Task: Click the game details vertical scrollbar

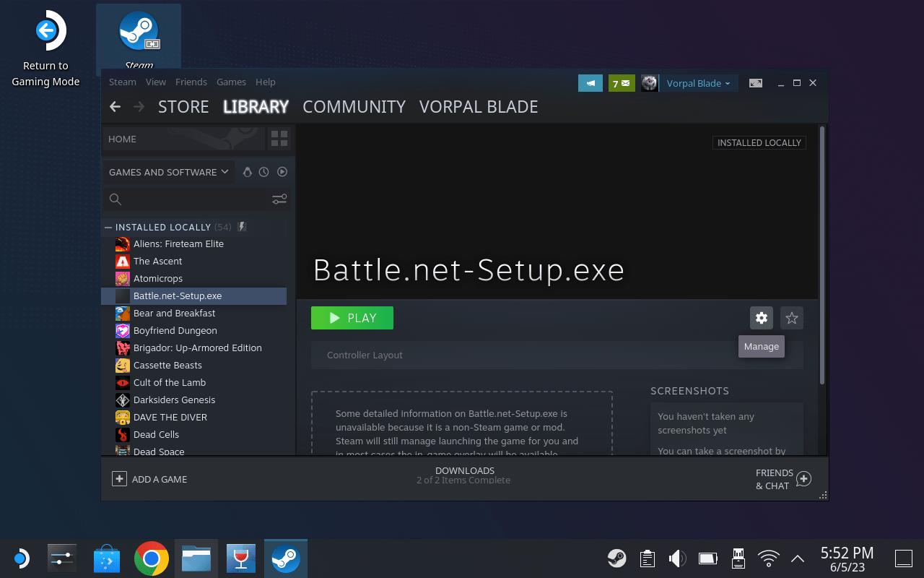Action: 822,253
